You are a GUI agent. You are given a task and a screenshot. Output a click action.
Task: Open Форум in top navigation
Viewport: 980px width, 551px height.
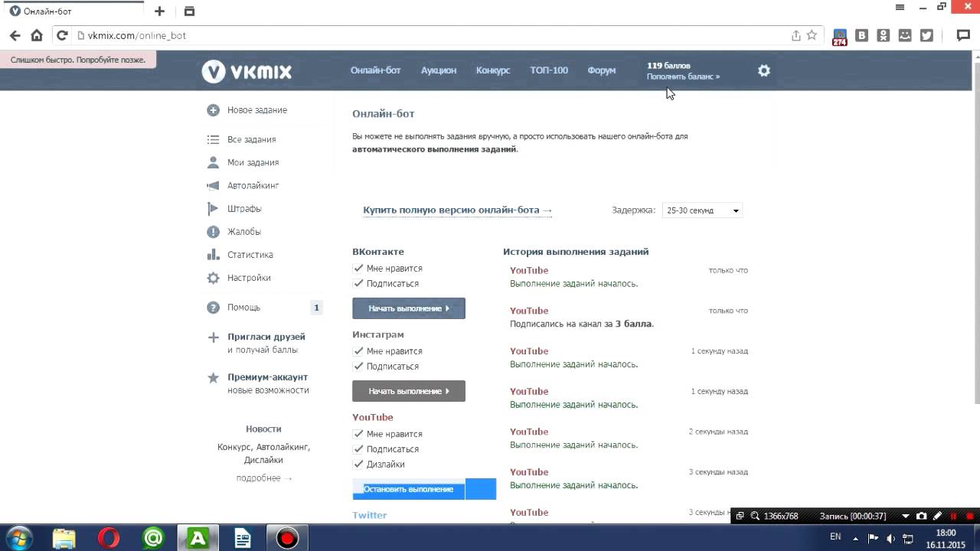(602, 70)
